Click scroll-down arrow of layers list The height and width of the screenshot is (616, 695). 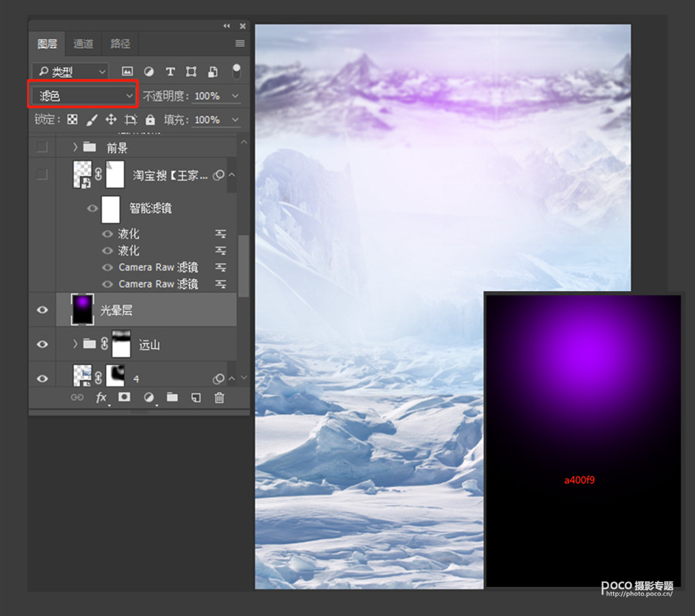pos(244,377)
